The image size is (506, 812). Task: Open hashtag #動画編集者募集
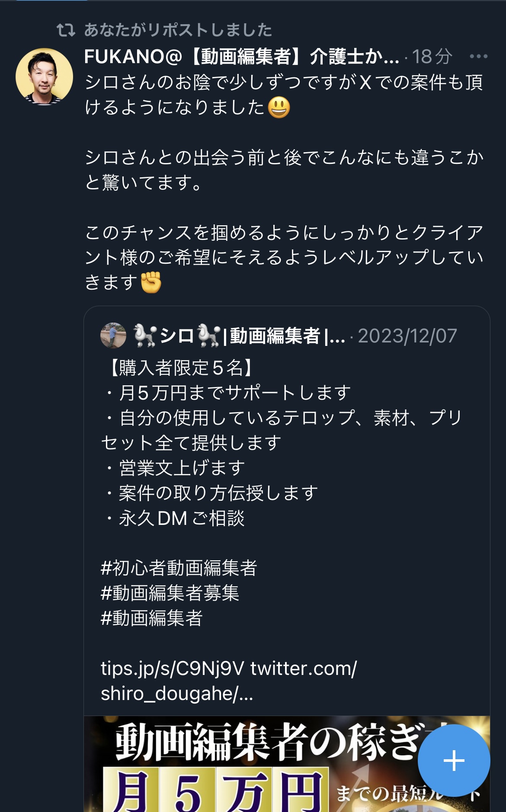[170, 593]
